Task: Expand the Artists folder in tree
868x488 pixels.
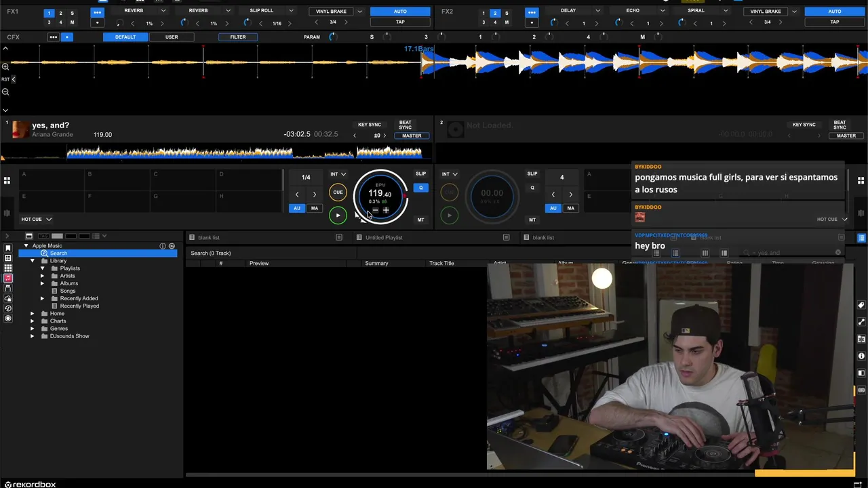Action: pos(42,276)
